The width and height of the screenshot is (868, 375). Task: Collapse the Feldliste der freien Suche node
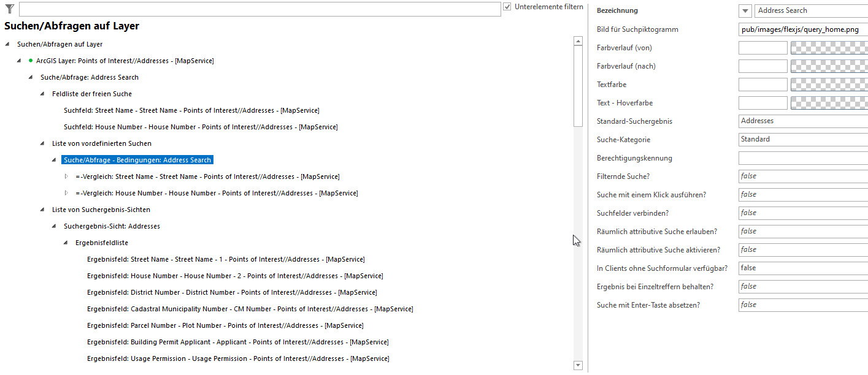coord(42,94)
